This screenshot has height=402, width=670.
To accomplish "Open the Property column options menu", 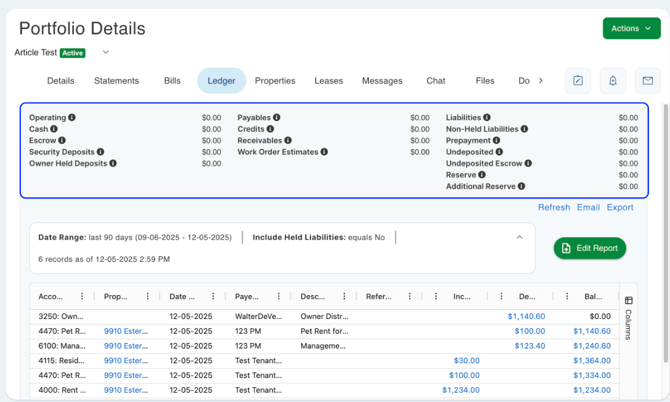I will (147, 296).
